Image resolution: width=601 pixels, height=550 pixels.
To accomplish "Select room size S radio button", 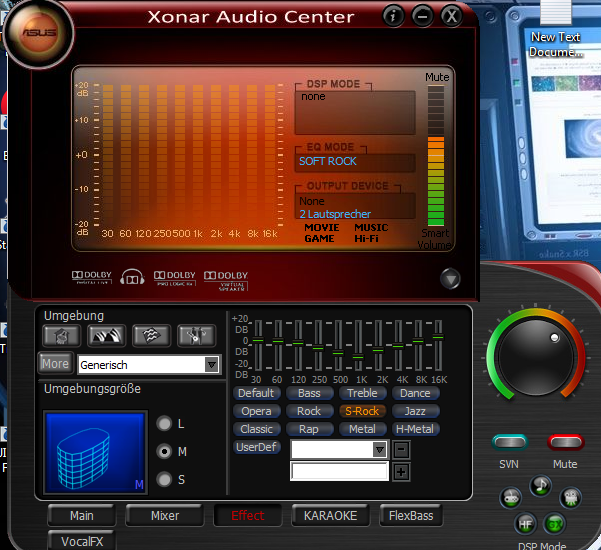I will (164, 479).
